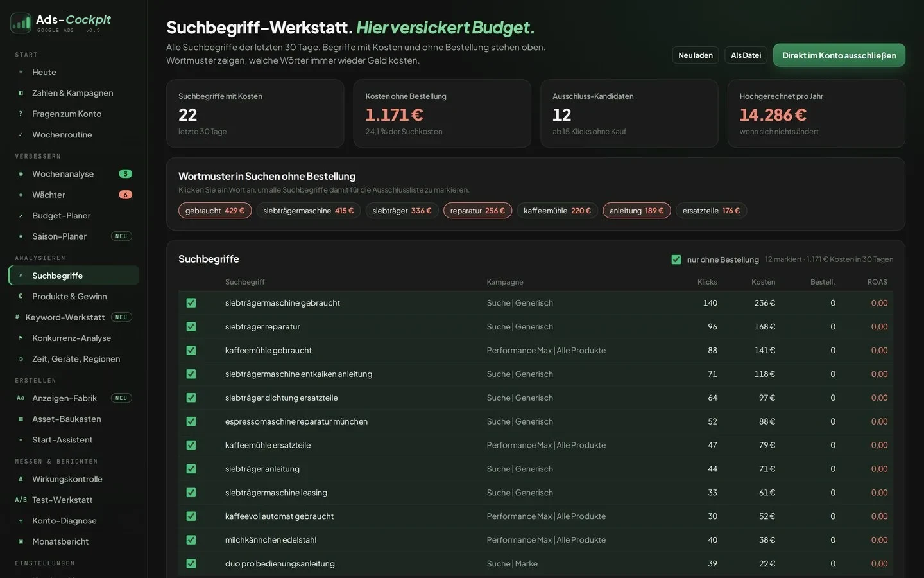Uncheck 'milchkännchen edelstahl' row checkbox
The height and width of the screenshot is (578, 924).
(191, 540)
